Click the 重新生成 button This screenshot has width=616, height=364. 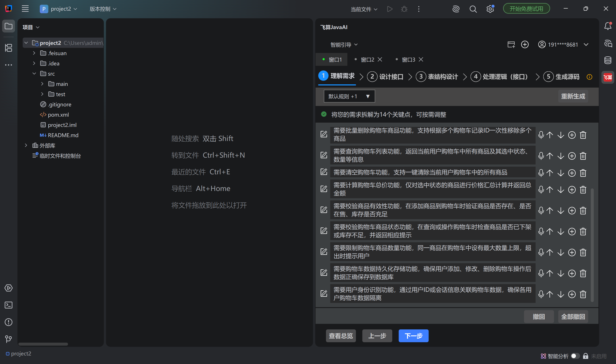pyautogui.click(x=573, y=96)
